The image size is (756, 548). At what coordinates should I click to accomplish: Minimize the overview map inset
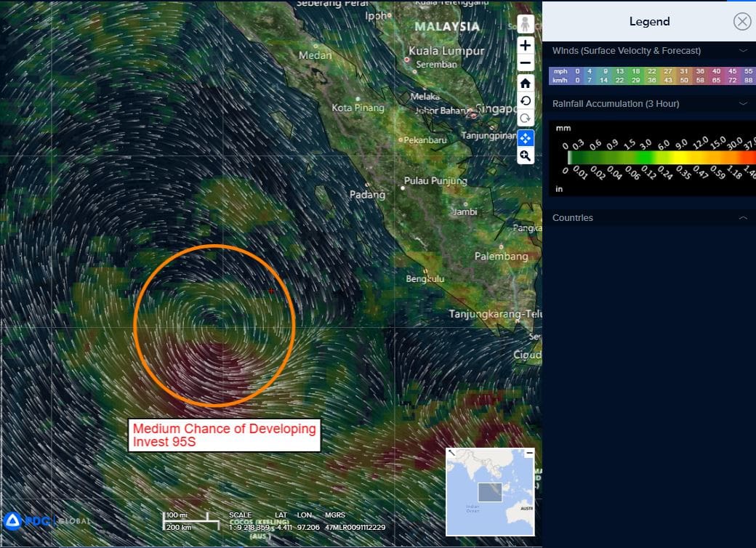coord(529,453)
